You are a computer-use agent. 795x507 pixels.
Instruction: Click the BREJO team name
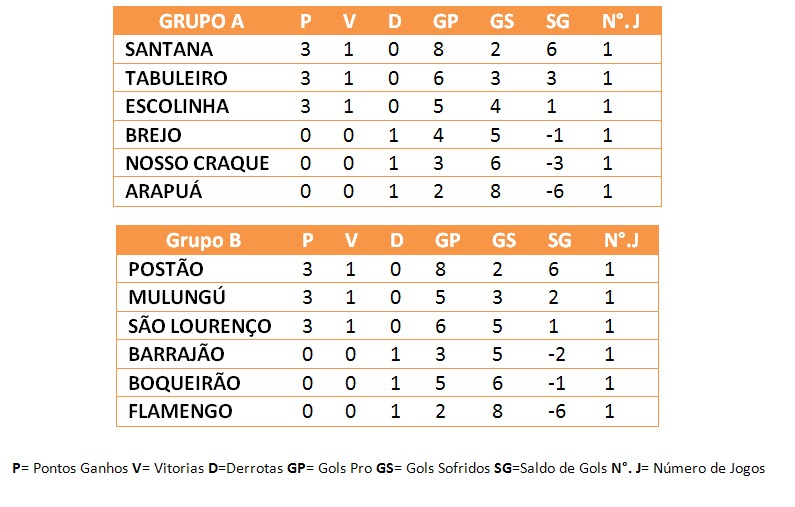point(153,135)
